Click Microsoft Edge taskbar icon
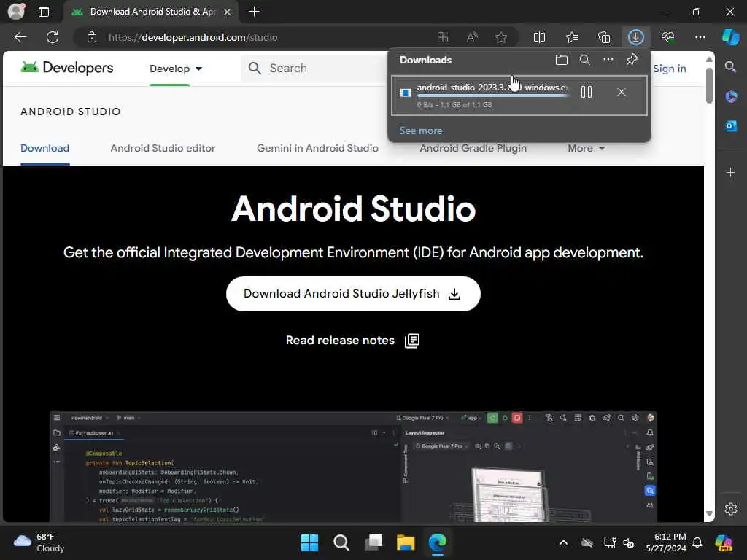The height and width of the screenshot is (560, 747). click(x=438, y=542)
